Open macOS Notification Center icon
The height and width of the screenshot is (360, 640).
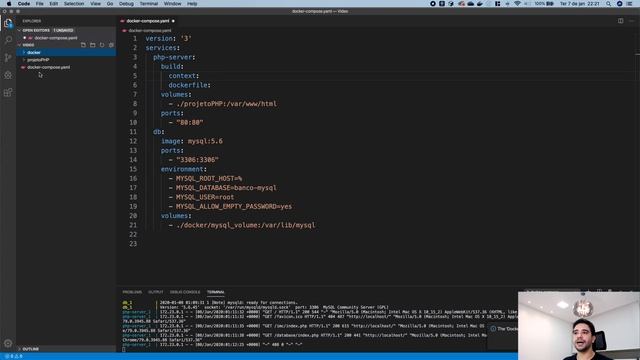tap(629, 4)
